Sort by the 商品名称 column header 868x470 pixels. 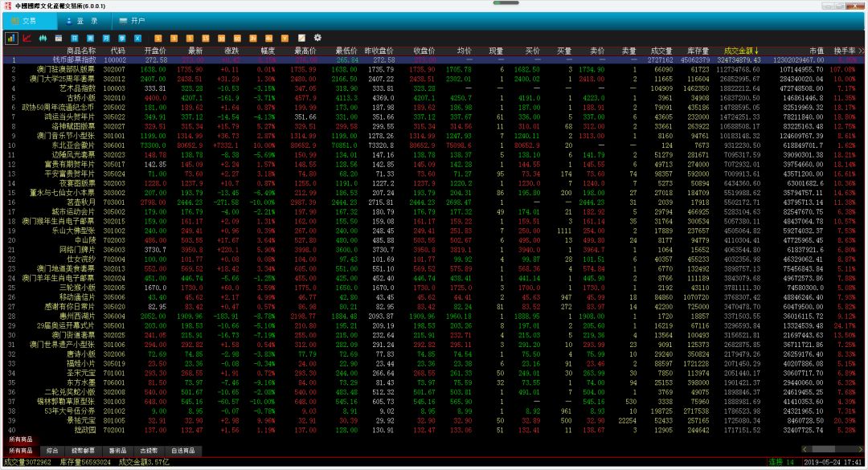81,51
